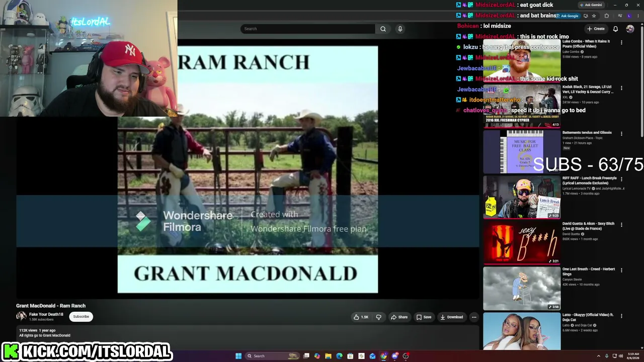The image size is (644, 362).
Task: Open Discord from the taskbar
Action: pos(395,356)
